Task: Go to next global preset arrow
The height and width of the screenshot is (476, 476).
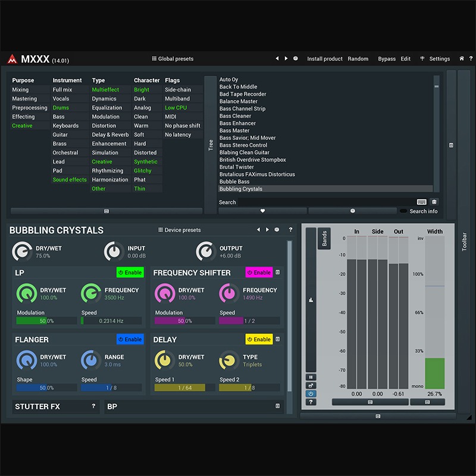Action: [286, 58]
